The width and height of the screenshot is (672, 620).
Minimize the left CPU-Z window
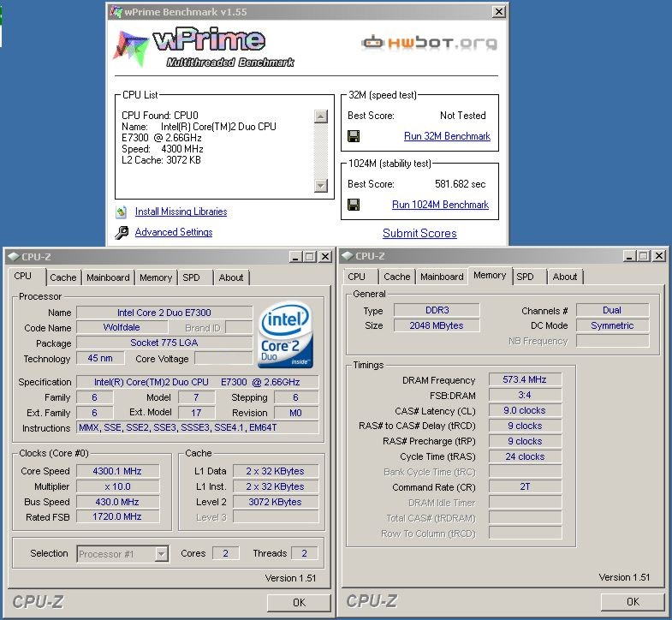tap(295, 257)
